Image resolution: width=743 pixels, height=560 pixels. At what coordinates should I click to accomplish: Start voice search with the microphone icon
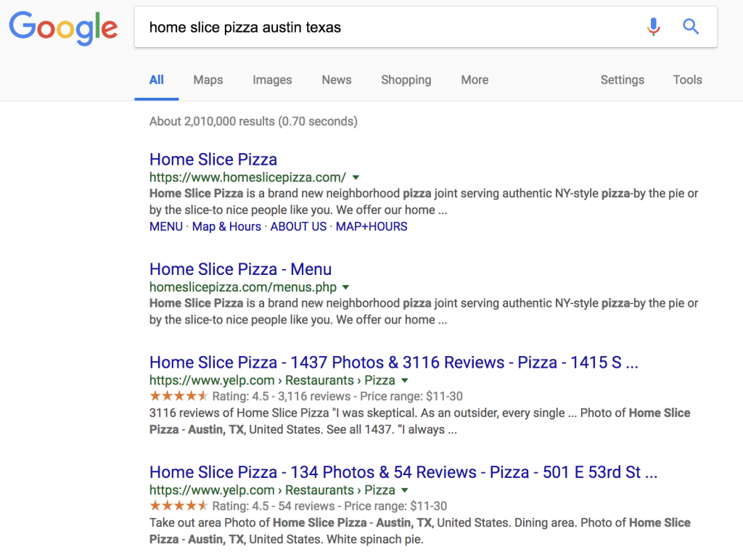point(654,27)
